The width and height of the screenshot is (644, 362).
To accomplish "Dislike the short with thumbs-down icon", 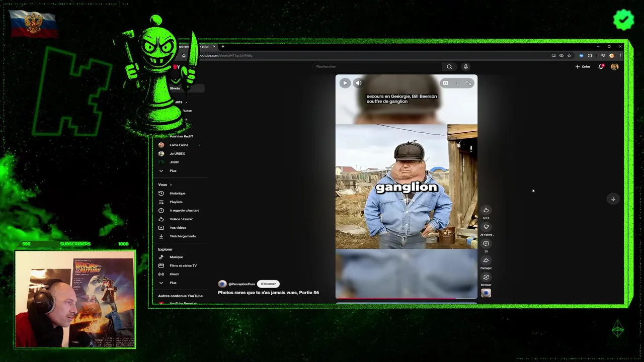I will [x=486, y=227].
